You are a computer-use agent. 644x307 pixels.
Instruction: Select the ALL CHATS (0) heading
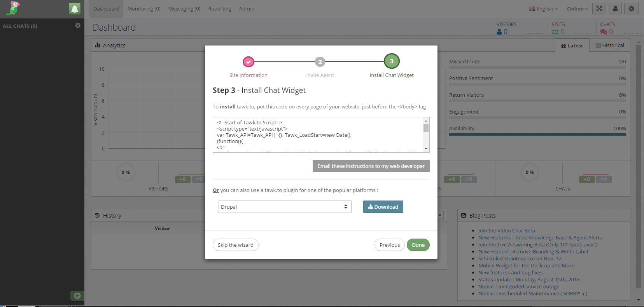point(20,26)
